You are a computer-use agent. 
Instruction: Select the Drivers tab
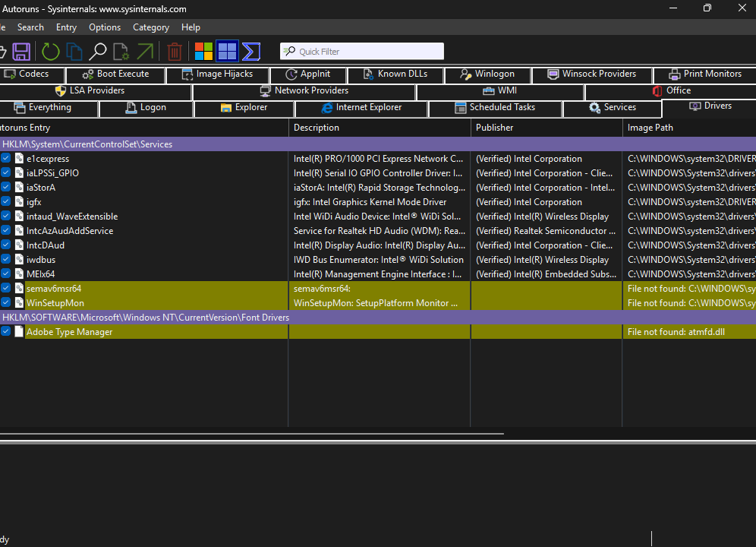coord(710,106)
